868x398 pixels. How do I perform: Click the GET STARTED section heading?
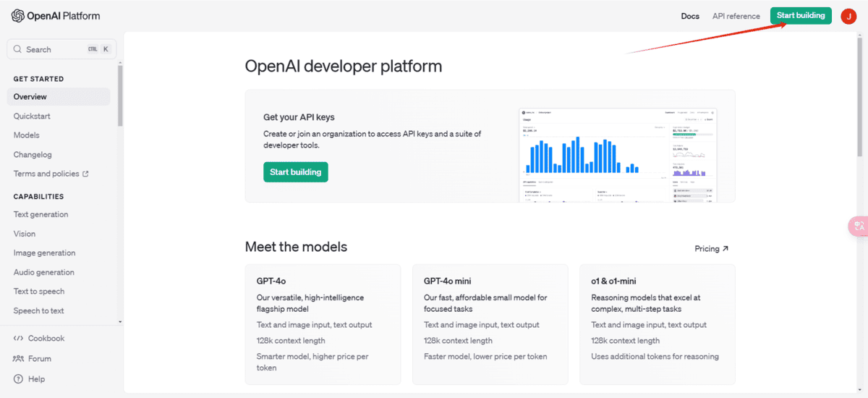(38, 79)
